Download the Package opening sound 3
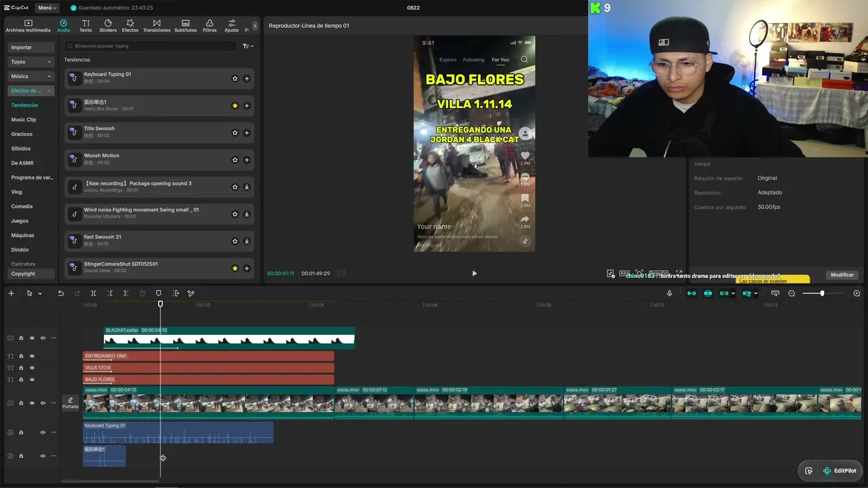 click(x=247, y=187)
